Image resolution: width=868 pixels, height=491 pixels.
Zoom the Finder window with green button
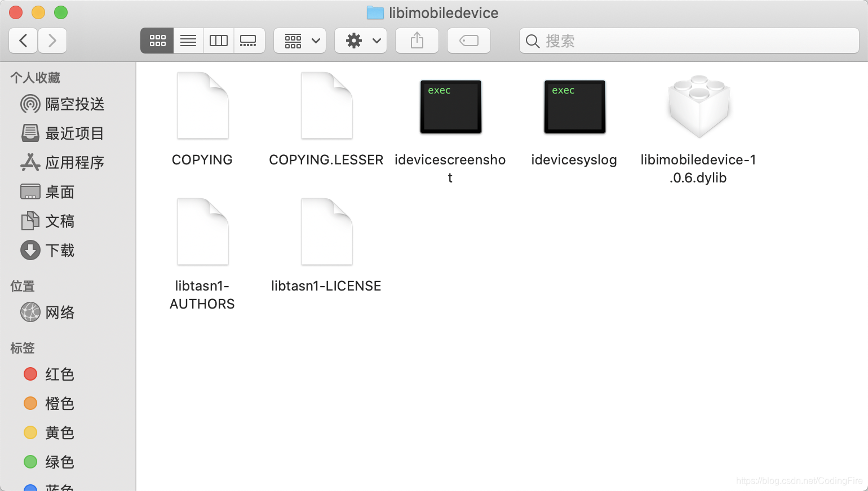point(61,12)
